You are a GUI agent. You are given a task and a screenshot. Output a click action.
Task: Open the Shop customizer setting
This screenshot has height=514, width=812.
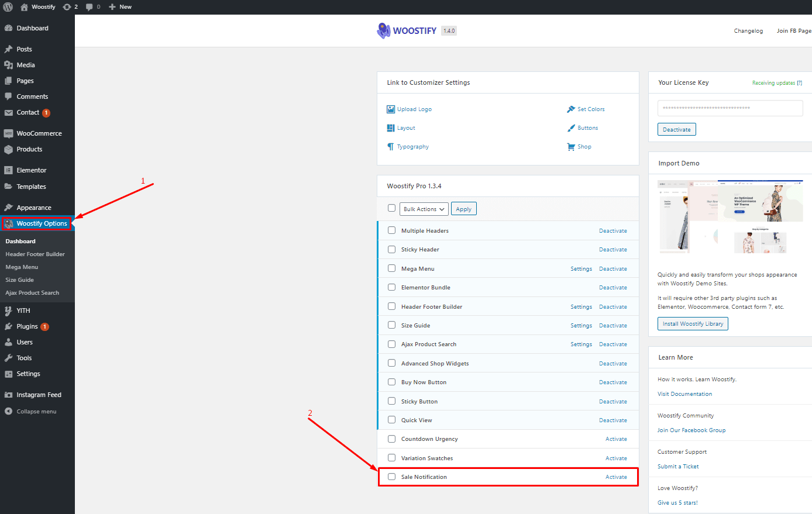pos(583,146)
